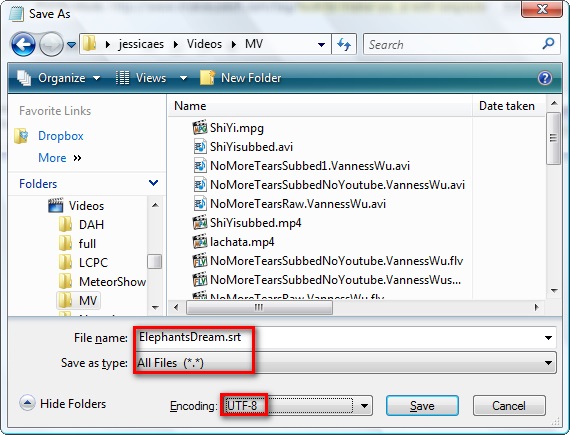This screenshot has width=570, height=435.
Task: Click the horizontal scroll right arrow
Action: (x=537, y=307)
